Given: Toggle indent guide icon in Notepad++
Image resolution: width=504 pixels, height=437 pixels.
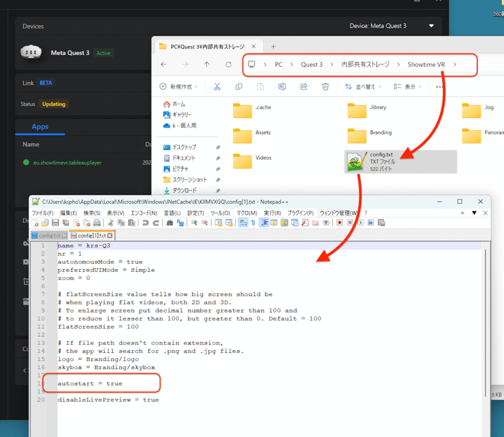Looking at the screenshot, I should pos(264,223).
